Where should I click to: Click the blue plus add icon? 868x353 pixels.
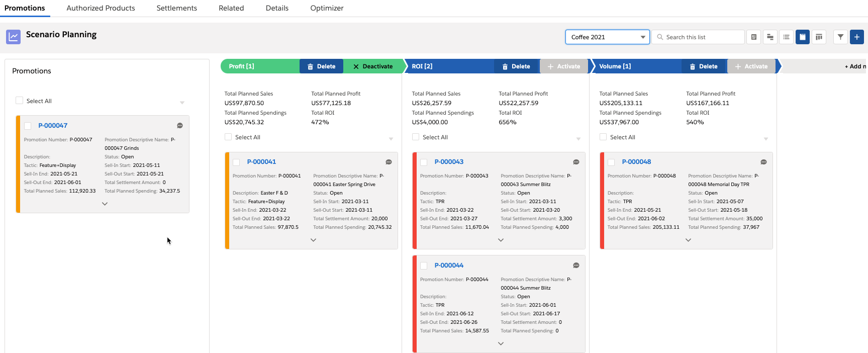point(857,37)
